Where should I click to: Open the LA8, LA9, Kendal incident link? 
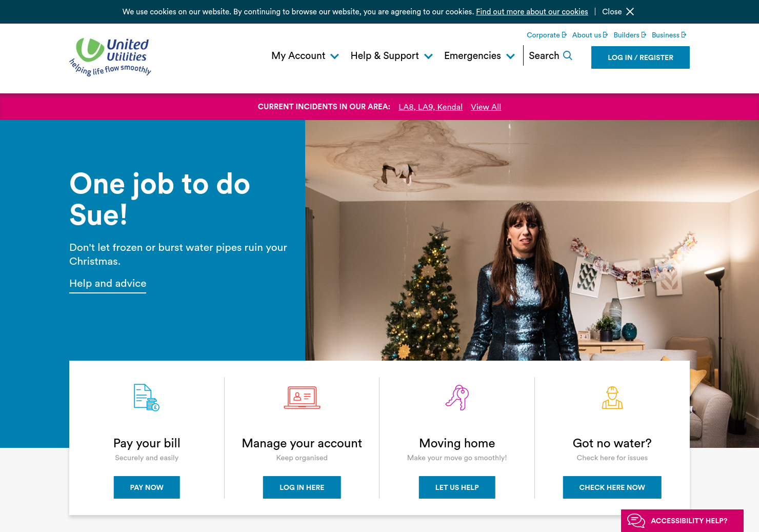(430, 107)
